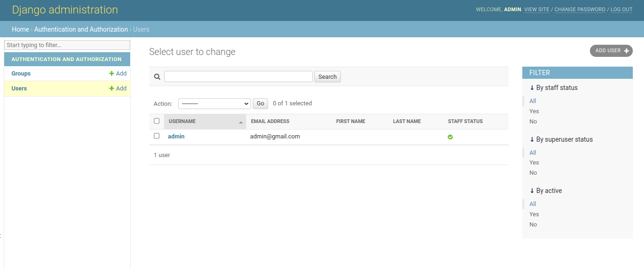
Task: Click the Log Out link
Action: pyautogui.click(x=622, y=10)
